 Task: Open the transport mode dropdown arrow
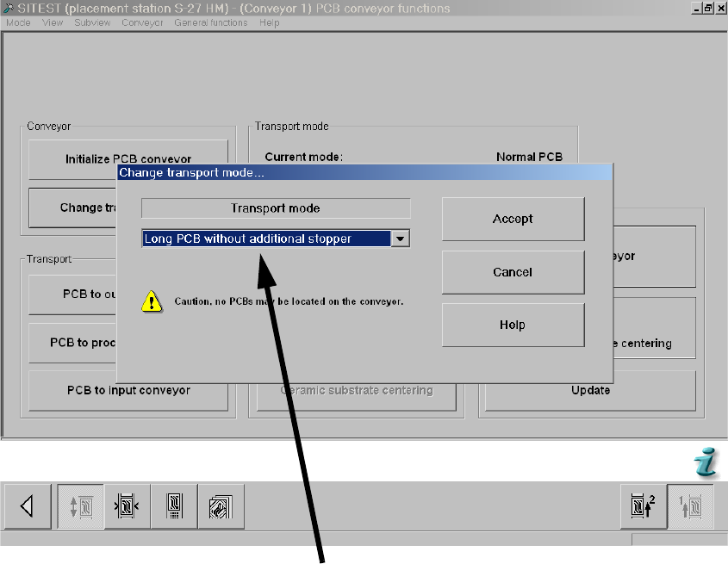click(x=400, y=239)
